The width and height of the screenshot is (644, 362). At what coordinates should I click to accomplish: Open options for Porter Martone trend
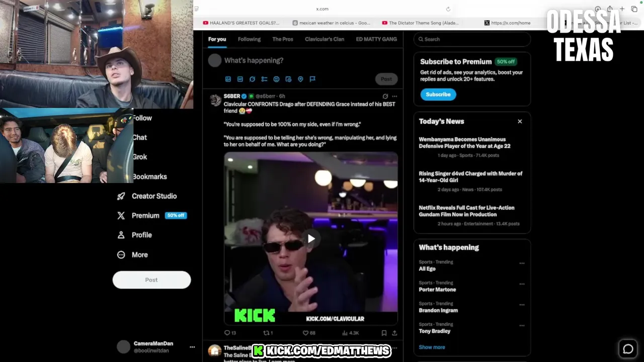tap(522, 284)
